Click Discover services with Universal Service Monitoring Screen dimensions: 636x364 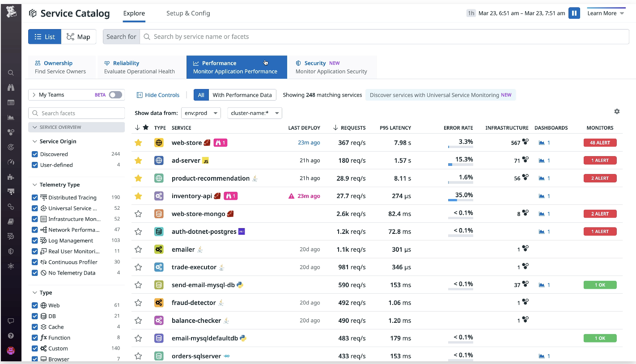[x=441, y=95]
